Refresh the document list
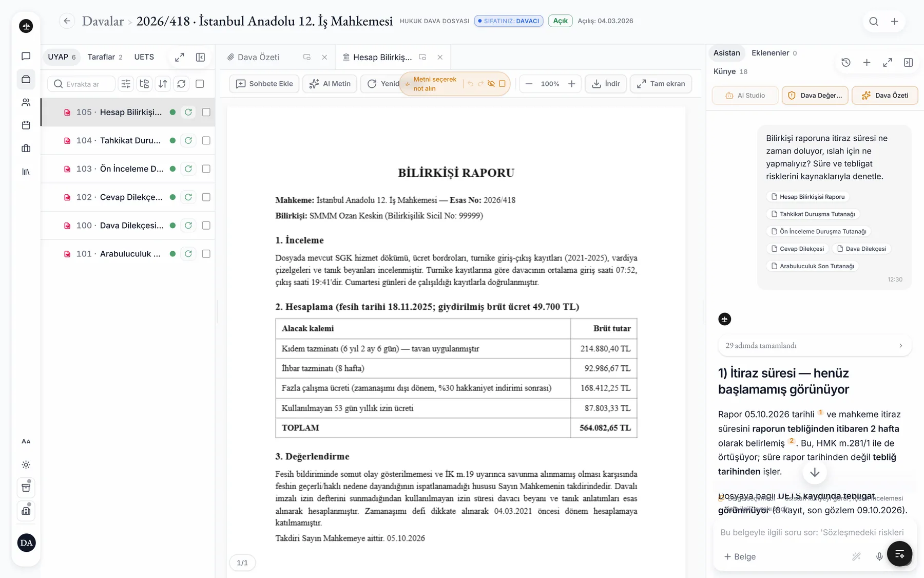Image resolution: width=924 pixels, height=578 pixels. point(181,84)
